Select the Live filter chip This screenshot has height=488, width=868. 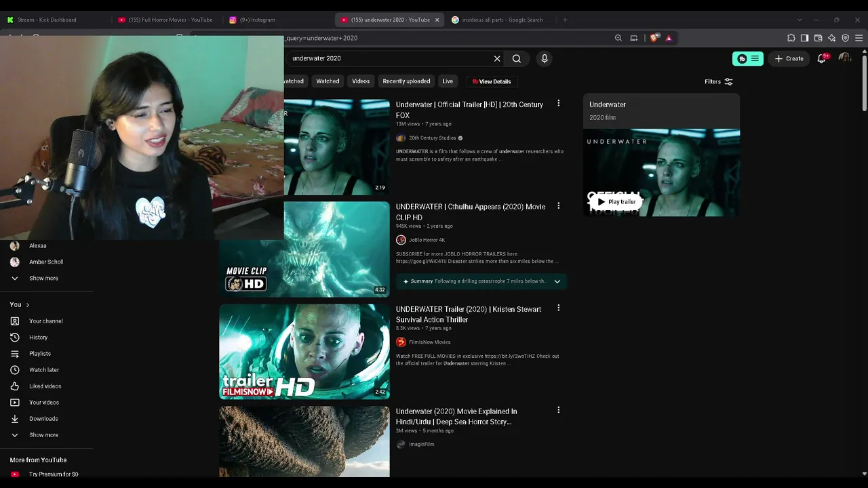[448, 81]
